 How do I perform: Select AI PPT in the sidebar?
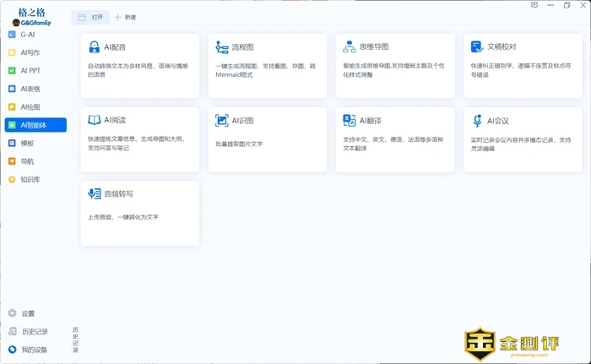(x=30, y=71)
